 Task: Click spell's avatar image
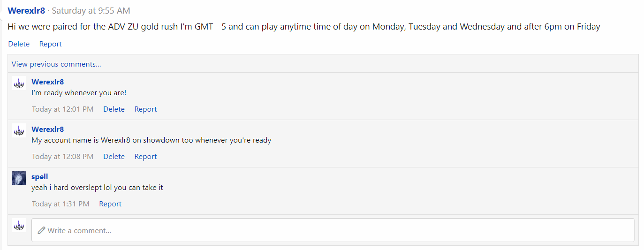pyautogui.click(x=19, y=178)
